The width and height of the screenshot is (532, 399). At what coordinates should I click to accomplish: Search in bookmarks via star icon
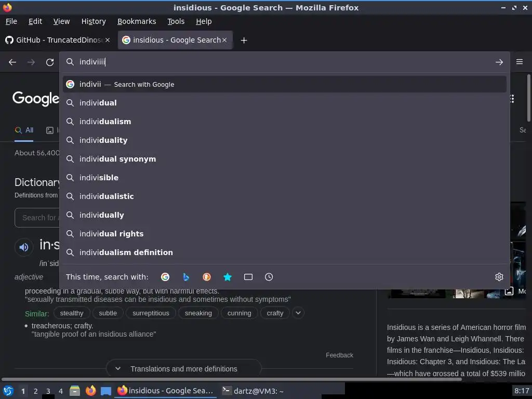pos(228,277)
